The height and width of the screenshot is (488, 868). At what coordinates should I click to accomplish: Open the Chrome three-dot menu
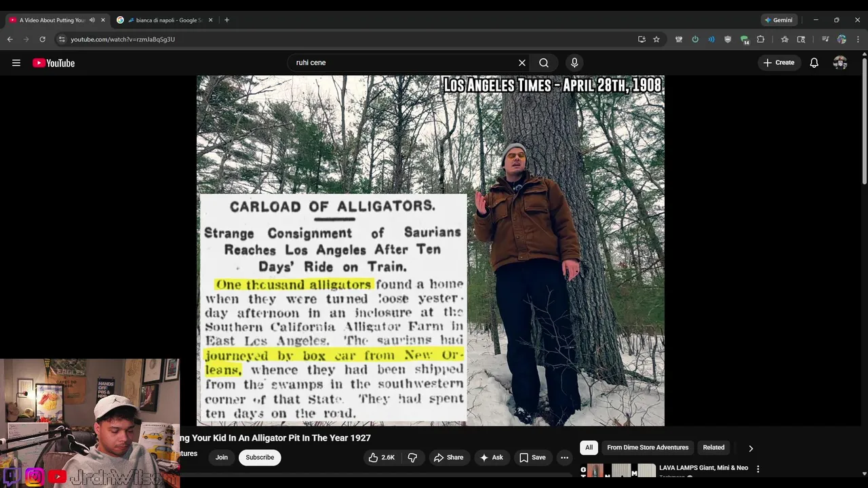858,39
